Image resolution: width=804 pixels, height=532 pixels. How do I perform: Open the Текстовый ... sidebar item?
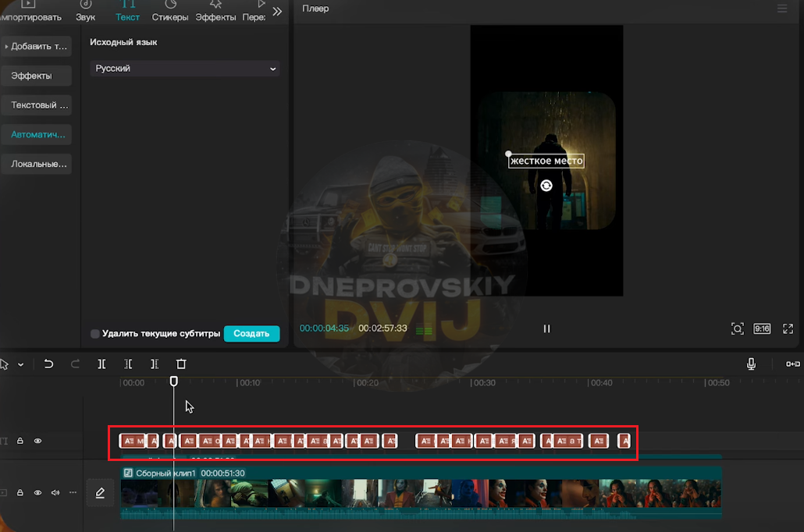[37, 105]
